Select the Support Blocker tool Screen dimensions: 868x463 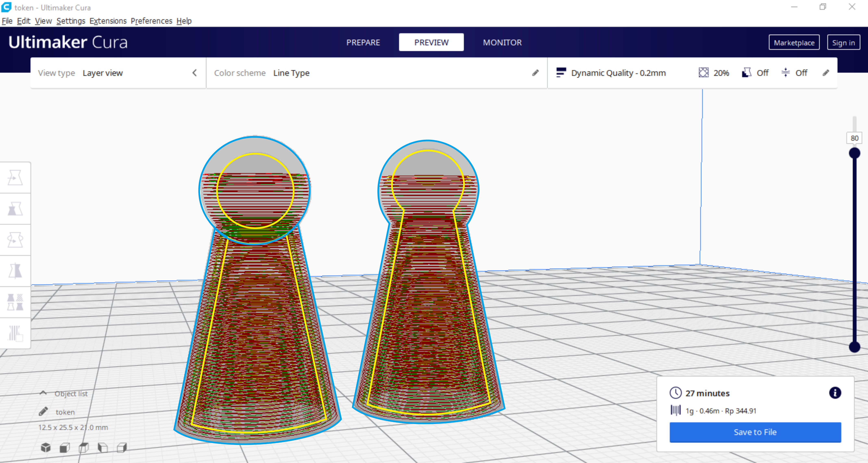pyautogui.click(x=15, y=333)
